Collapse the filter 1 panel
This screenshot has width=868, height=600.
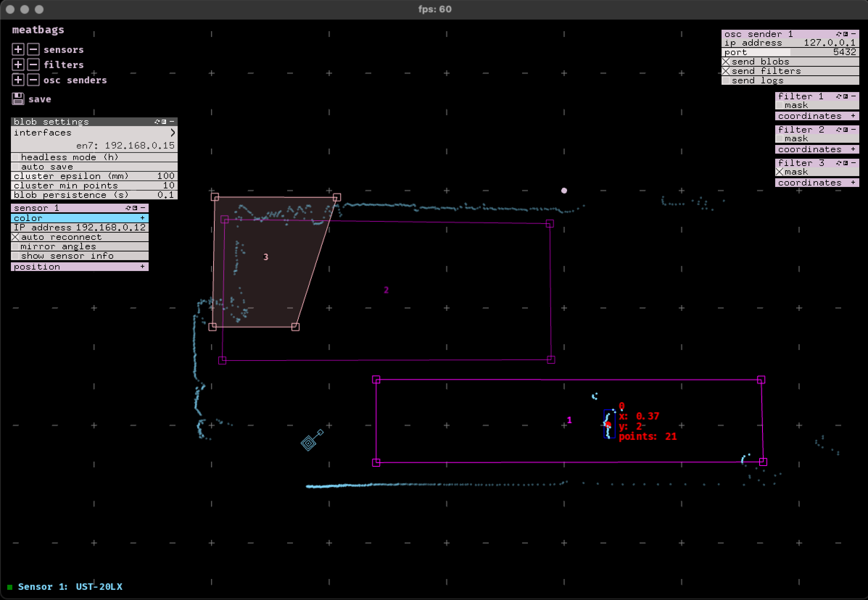tap(853, 96)
